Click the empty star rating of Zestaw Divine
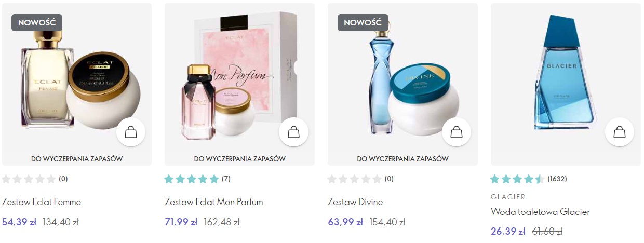This screenshot has height=243, width=644. point(355,179)
